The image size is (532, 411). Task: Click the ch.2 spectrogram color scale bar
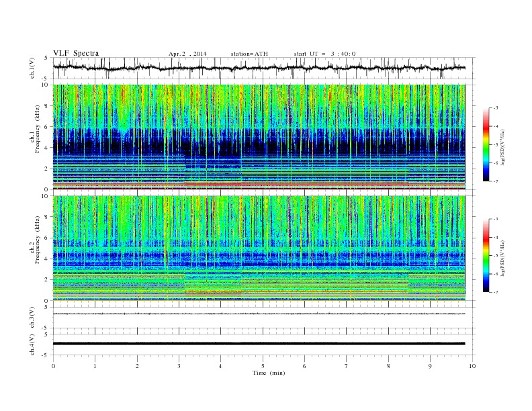click(486, 255)
